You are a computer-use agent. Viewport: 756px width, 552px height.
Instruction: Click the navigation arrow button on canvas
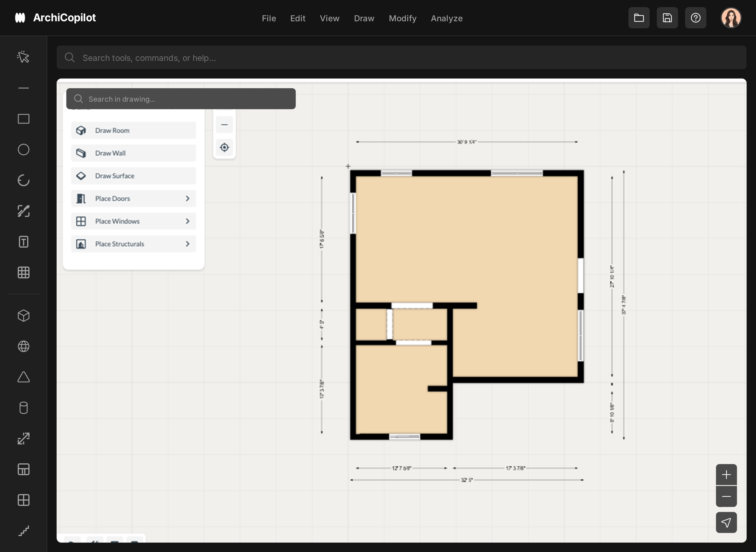pyautogui.click(x=726, y=522)
